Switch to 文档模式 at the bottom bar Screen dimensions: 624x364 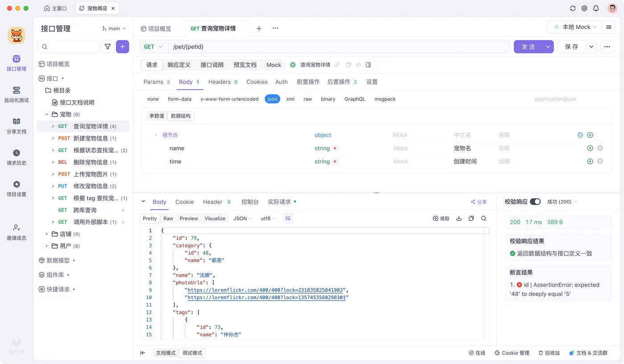[165, 352]
